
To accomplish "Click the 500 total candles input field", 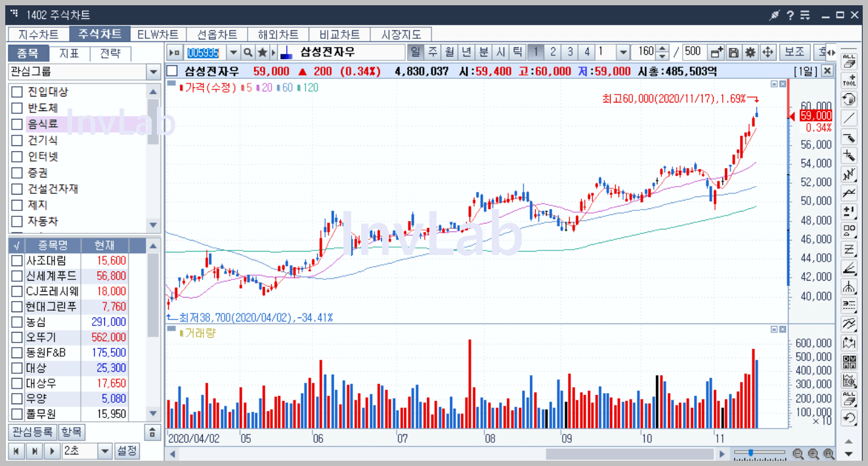I will [695, 53].
